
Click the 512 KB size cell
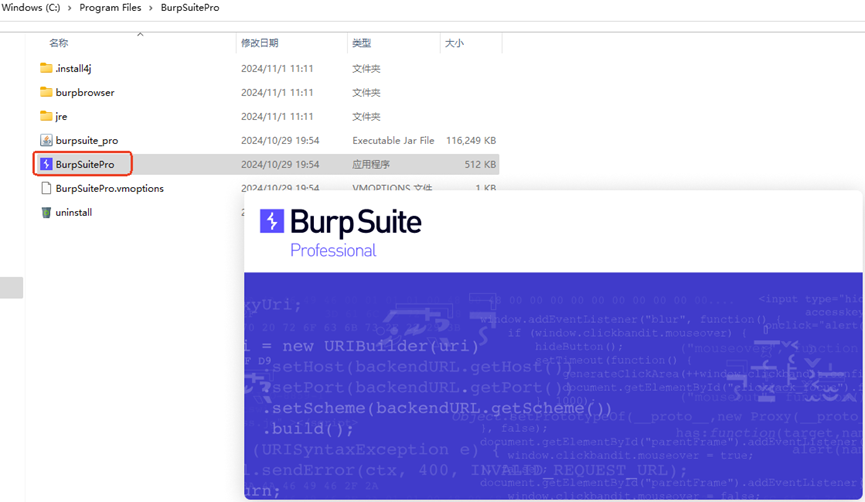point(480,164)
